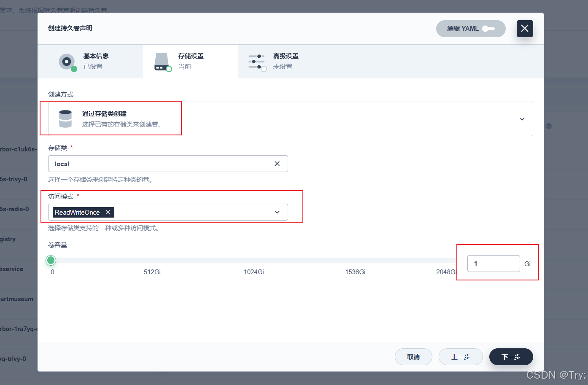Click 上一步 to go back
The width and height of the screenshot is (588, 385).
point(461,357)
